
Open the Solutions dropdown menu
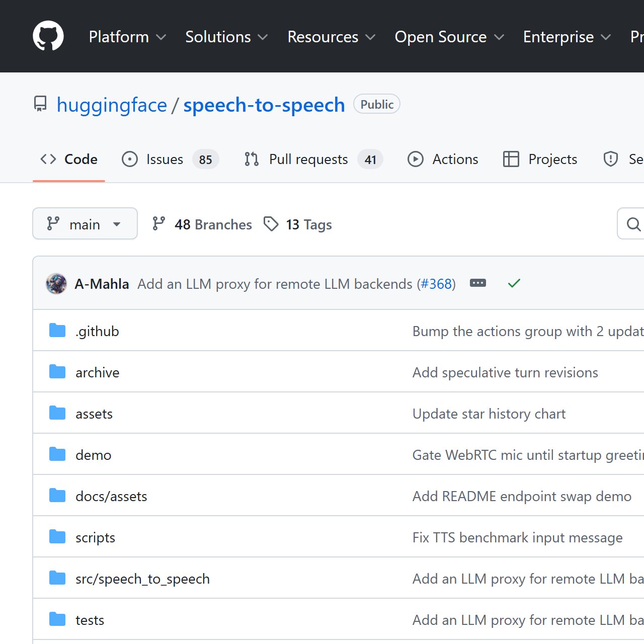pyautogui.click(x=226, y=37)
